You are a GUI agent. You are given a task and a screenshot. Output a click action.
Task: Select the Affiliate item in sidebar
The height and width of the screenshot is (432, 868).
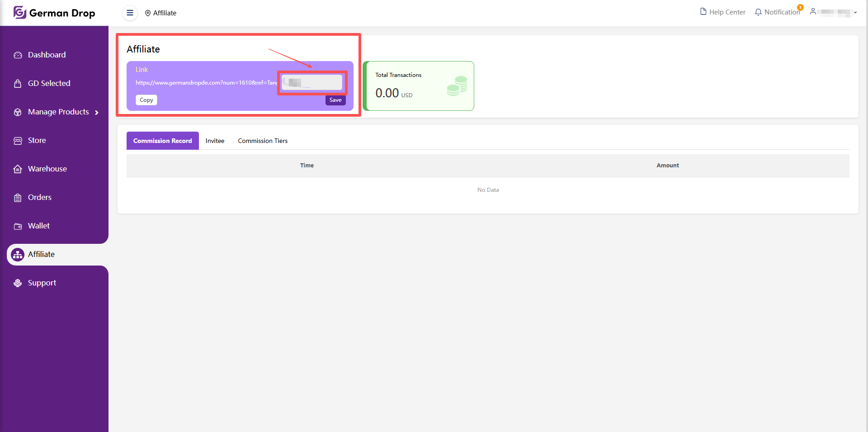pyautogui.click(x=41, y=254)
